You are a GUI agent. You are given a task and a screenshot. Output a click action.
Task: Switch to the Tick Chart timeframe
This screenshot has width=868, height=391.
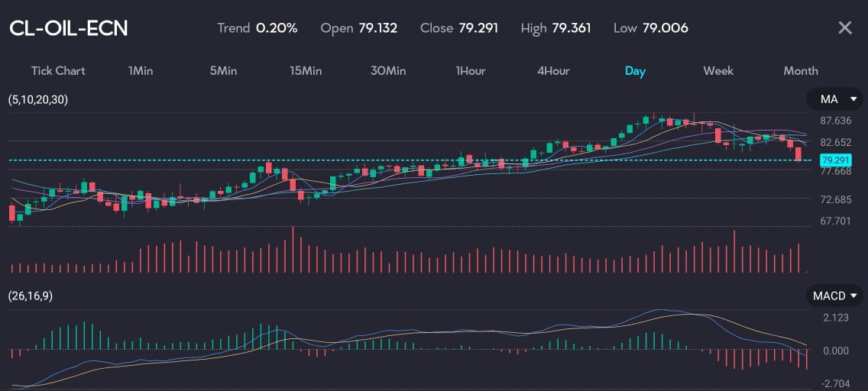pos(58,70)
